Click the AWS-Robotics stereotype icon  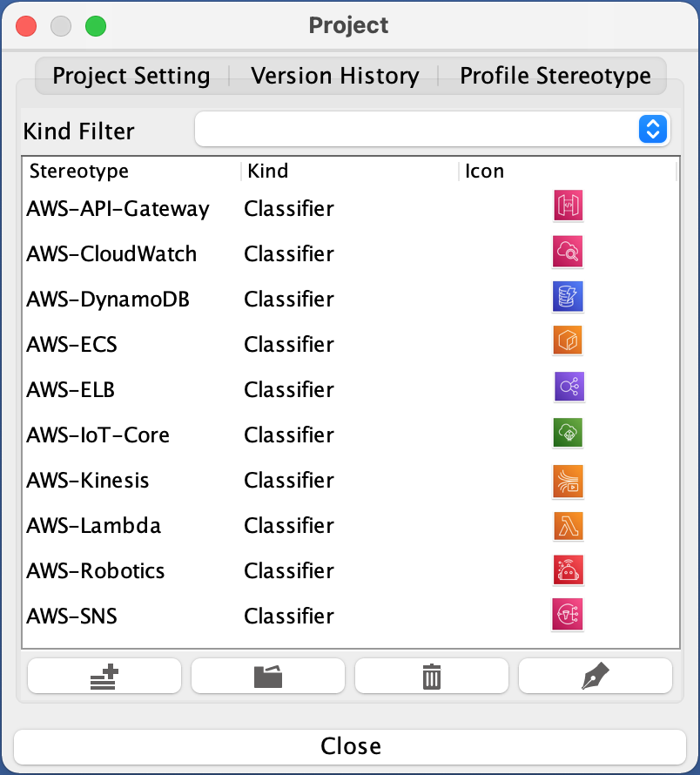568,570
